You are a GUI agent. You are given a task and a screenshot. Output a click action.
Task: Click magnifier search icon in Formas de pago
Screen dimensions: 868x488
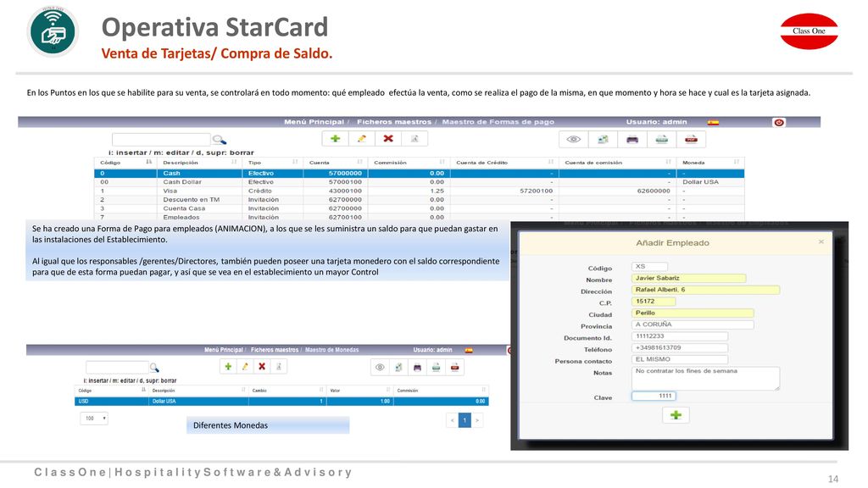click(x=220, y=140)
